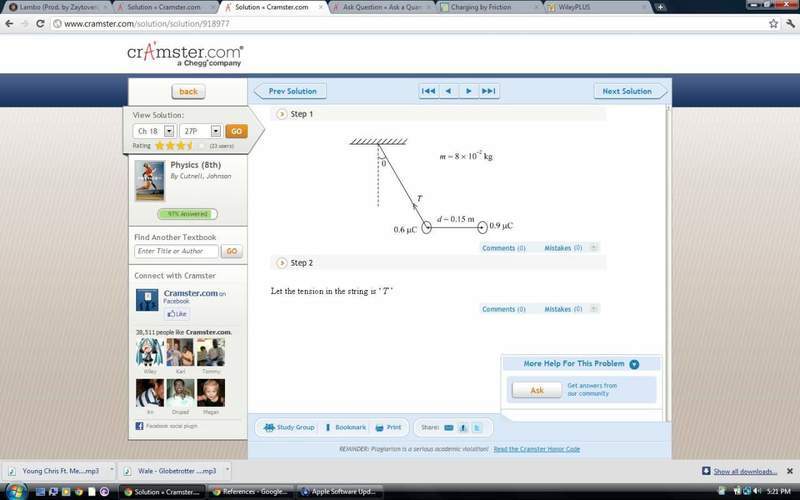
Task: Open Prev Solution
Action: (290, 91)
